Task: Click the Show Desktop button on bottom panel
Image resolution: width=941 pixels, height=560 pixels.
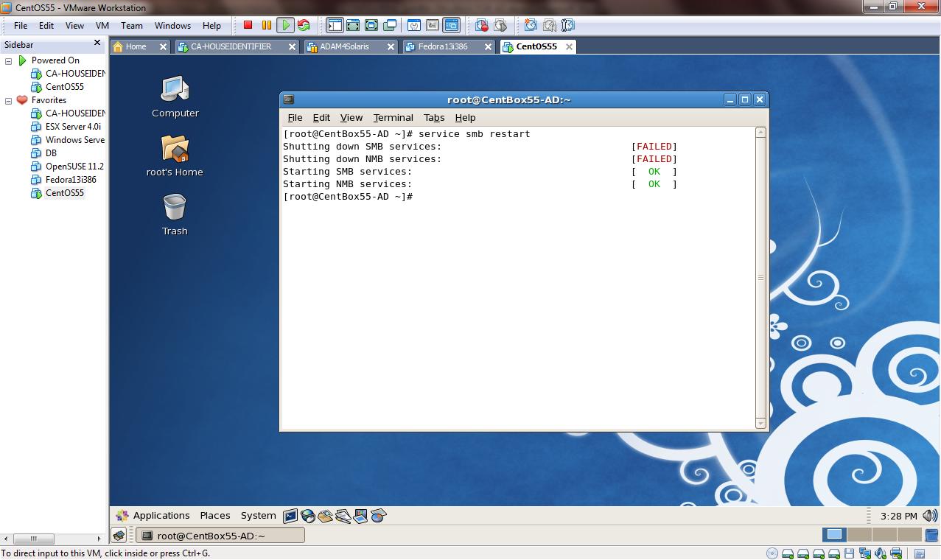Action: 119,536
